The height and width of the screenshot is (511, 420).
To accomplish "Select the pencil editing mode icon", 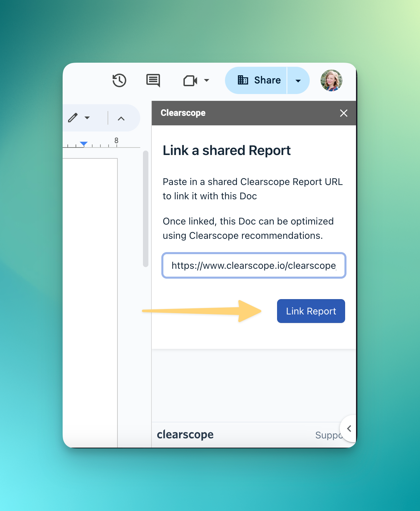I will point(73,118).
